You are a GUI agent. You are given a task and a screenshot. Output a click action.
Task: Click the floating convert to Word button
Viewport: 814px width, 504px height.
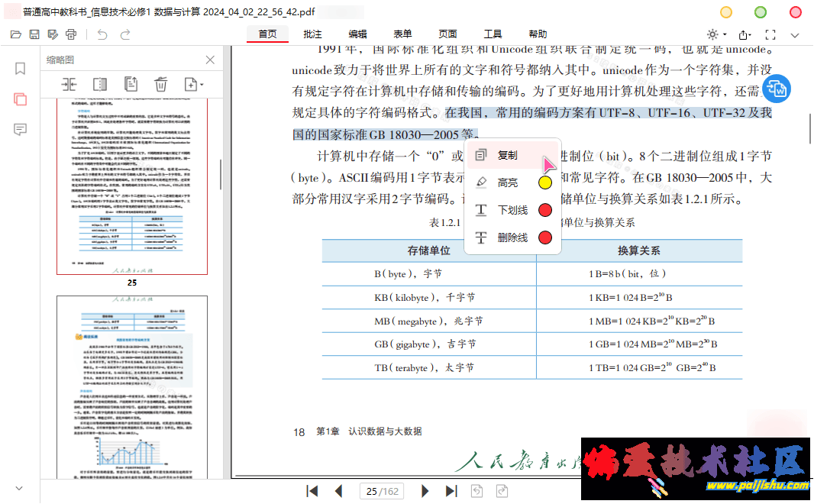coord(777,89)
